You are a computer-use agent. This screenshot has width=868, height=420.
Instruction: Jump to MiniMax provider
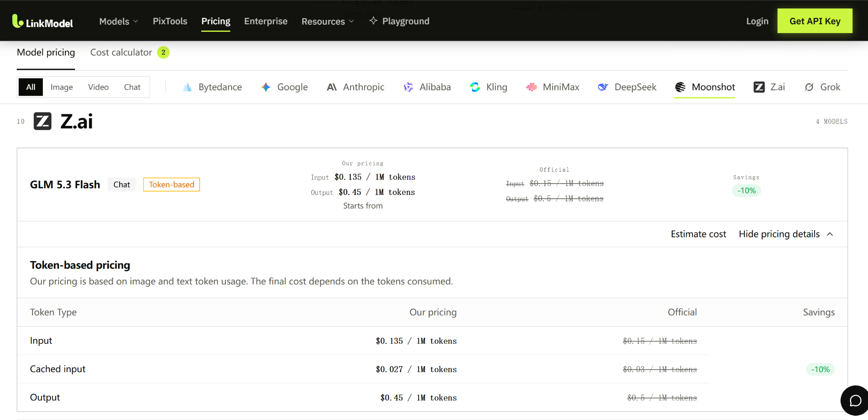(x=553, y=87)
